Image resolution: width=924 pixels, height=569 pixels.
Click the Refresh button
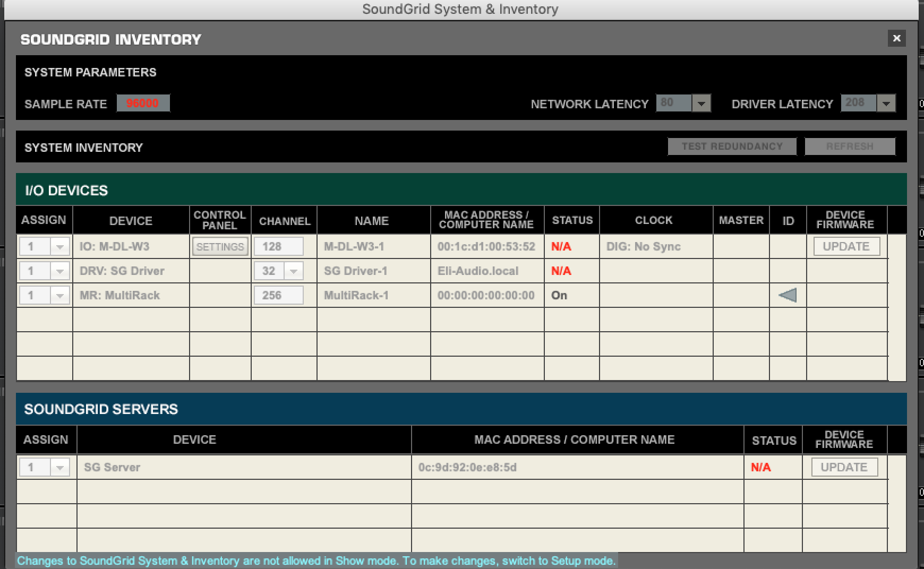[850, 146]
